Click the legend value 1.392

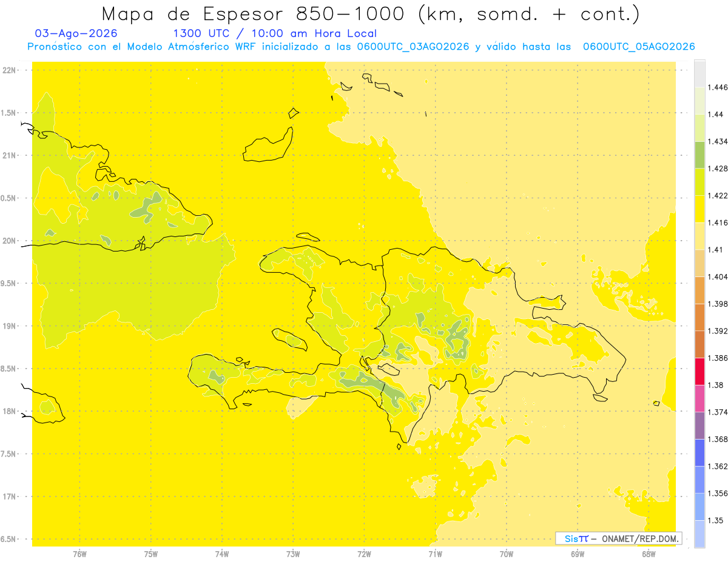point(718,331)
